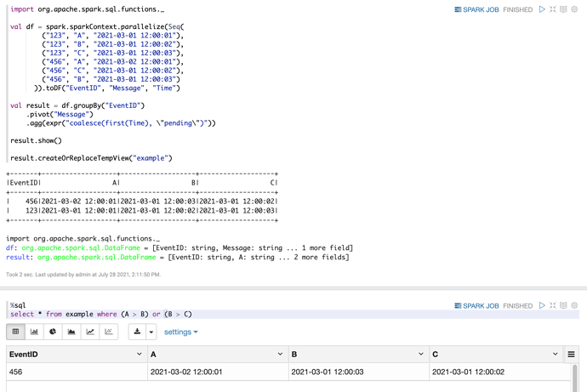Hide editor icon in first paragraph

coord(553,9)
